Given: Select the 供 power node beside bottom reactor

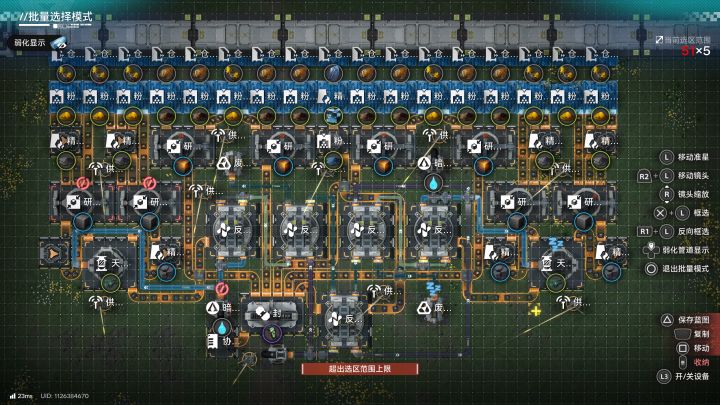Looking at the screenshot, I should tap(381, 291).
